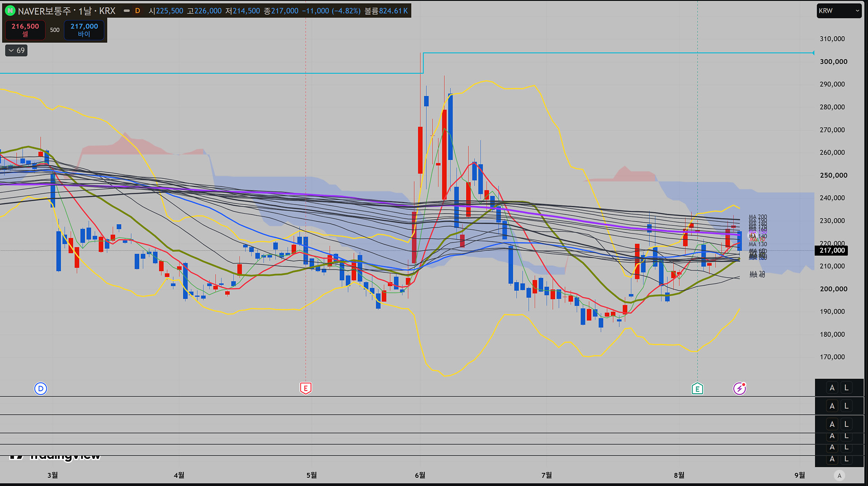Click the 3월 label on time axis
Screen dimensions: 868x486
(x=52, y=475)
